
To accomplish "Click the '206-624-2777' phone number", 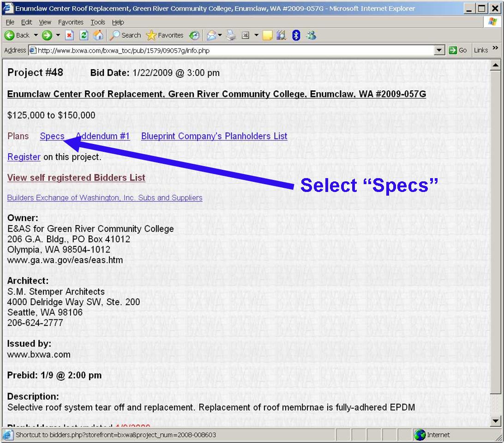I will [x=35, y=323].
